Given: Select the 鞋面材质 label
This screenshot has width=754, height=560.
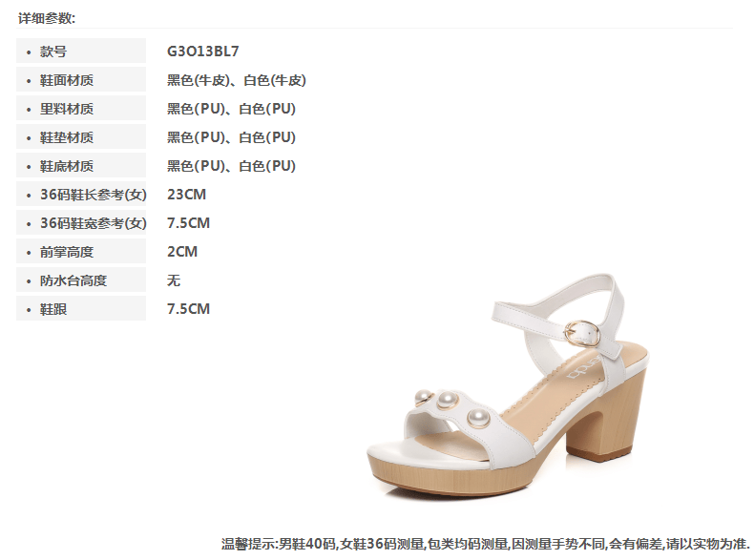Looking at the screenshot, I should click(67, 80).
